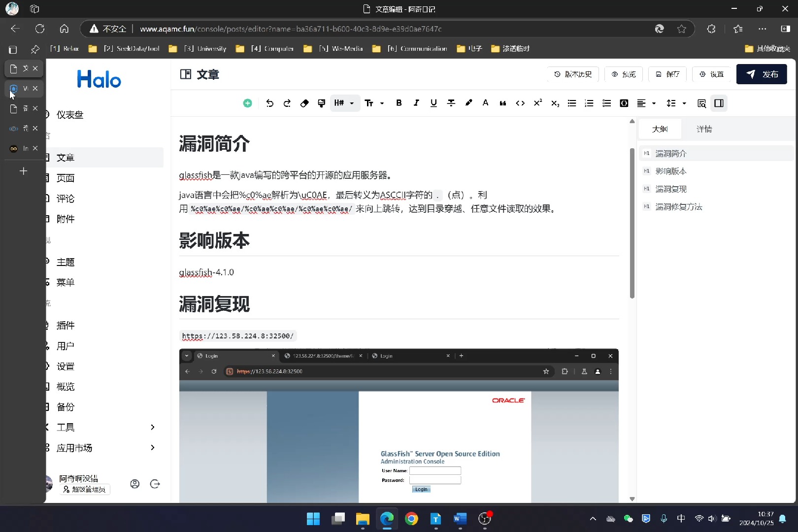Insert a bulleted list
Screen dimensions: 798x532
click(572, 103)
